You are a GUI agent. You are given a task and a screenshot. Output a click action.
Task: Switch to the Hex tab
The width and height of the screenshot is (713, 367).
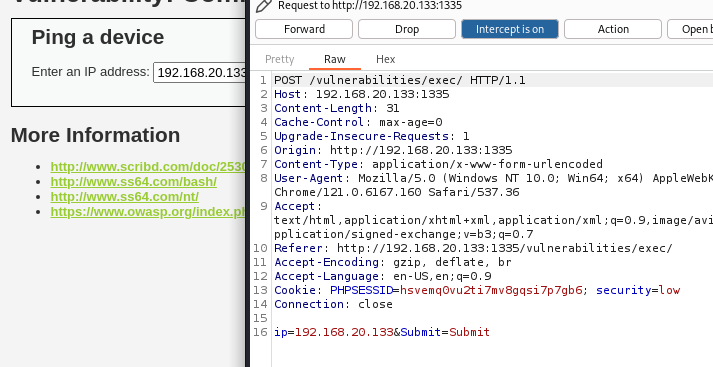click(386, 59)
